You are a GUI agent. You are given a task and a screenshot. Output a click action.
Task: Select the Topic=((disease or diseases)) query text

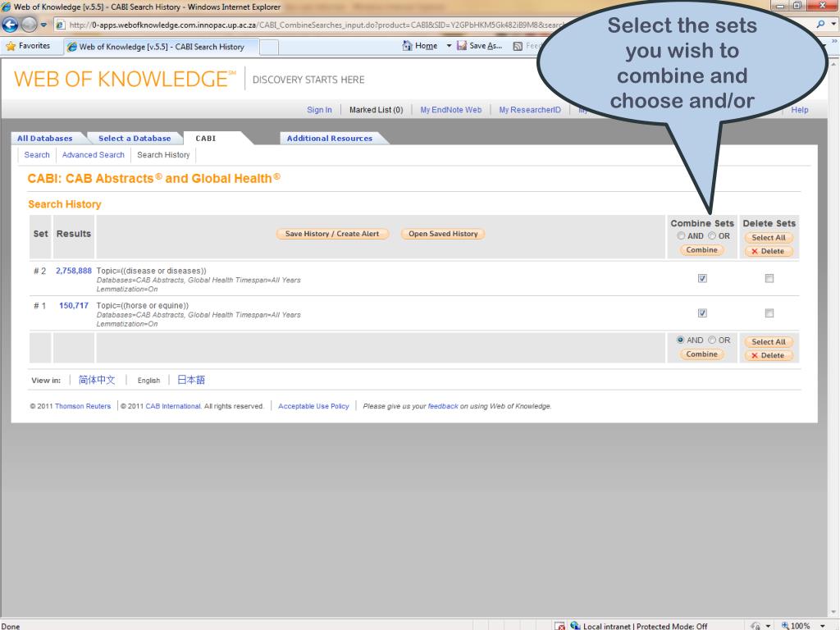151,271
